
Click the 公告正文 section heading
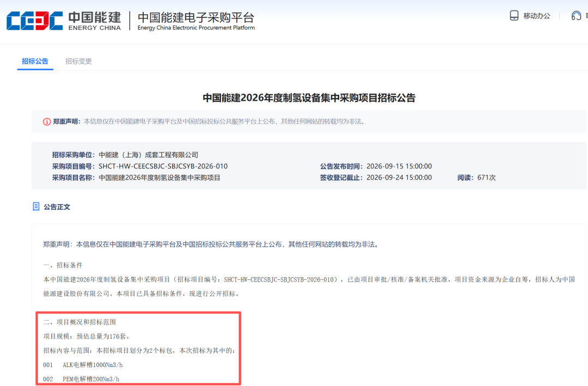(57, 207)
